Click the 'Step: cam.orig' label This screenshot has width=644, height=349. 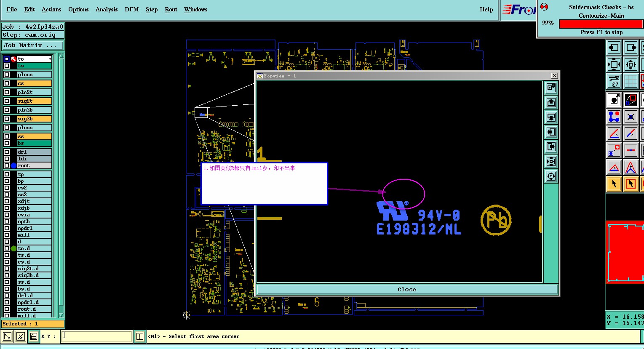click(x=33, y=35)
